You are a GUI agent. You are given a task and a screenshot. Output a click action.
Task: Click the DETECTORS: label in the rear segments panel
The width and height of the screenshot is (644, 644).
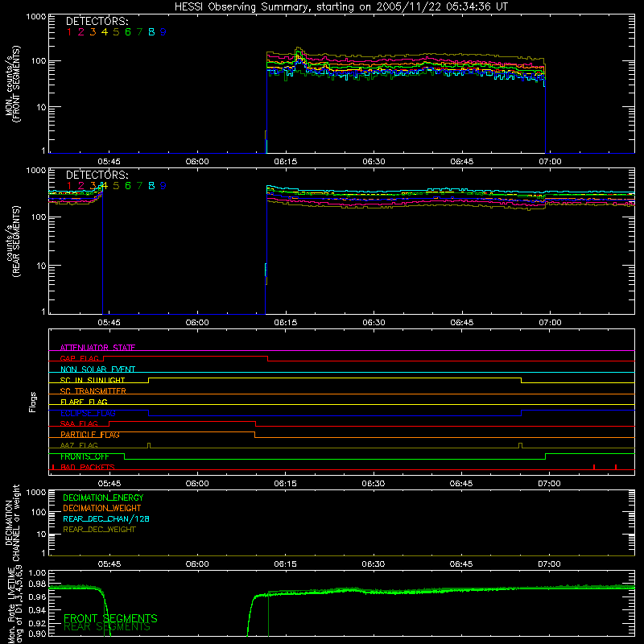coord(97,175)
